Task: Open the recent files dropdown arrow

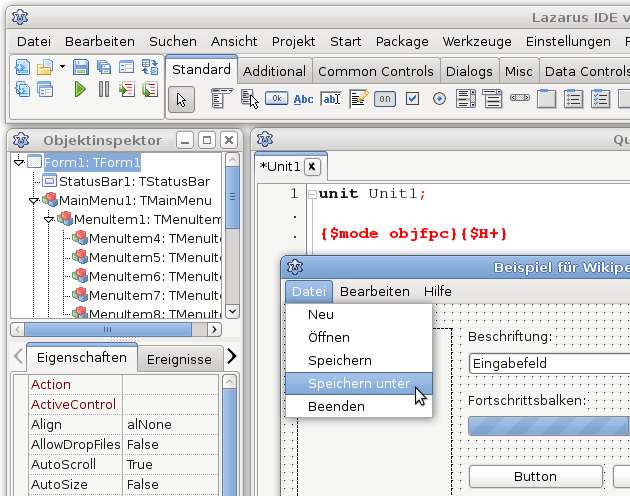Action: 62,66
